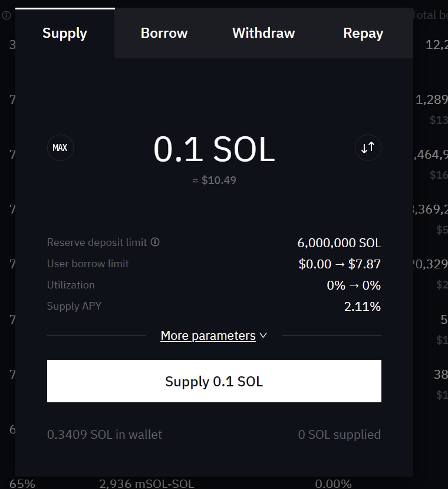This screenshot has width=448, height=489.
Task: Expand the chevron beside More parameters
Action: [263, 336]
